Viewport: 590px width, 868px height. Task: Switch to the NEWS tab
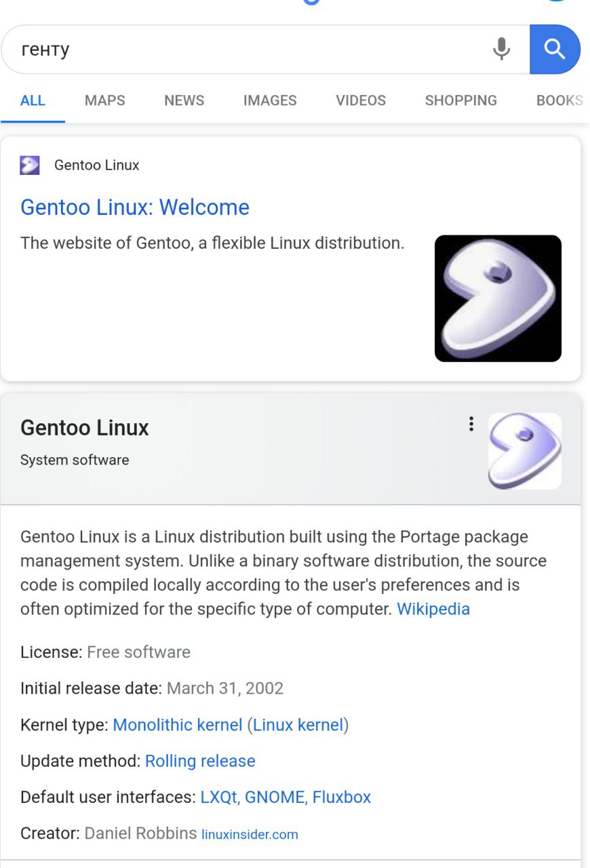184,100
